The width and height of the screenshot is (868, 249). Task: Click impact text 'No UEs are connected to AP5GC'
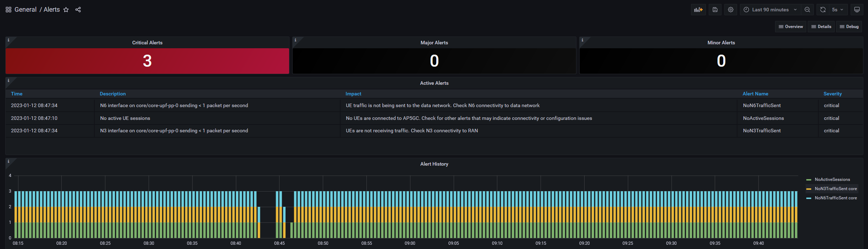(x=383, y=118)
